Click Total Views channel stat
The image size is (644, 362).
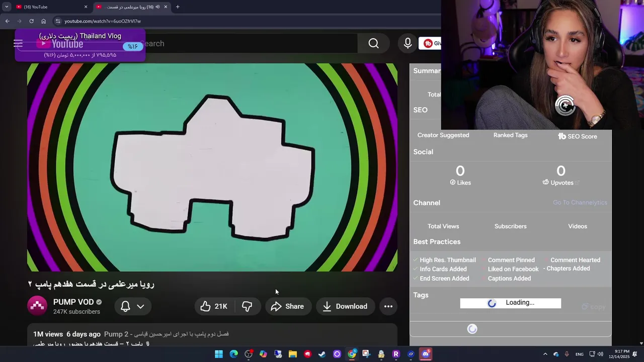443,226
